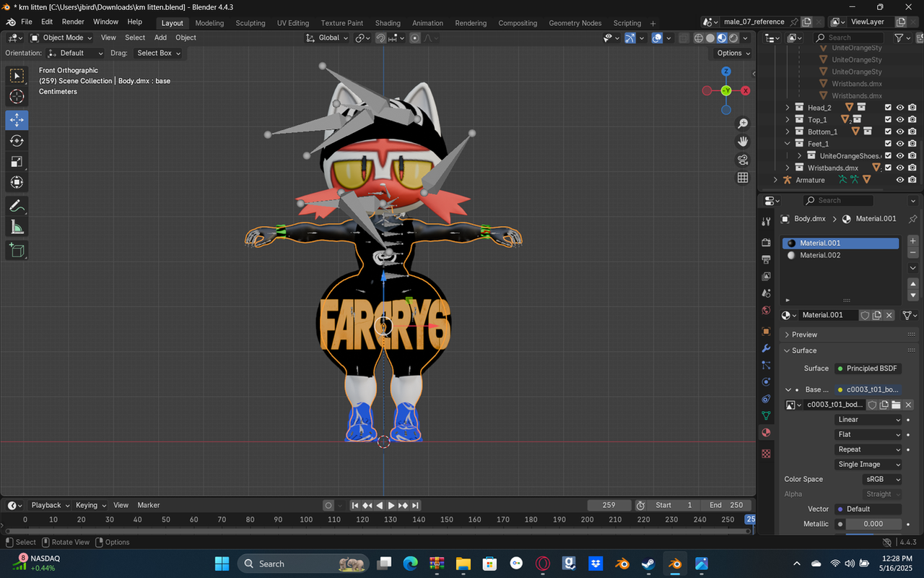Toggle the snapping magnet icon
The width and height of the screenshot is (924, 578).
pyautogui.click(x=380, y=38)
